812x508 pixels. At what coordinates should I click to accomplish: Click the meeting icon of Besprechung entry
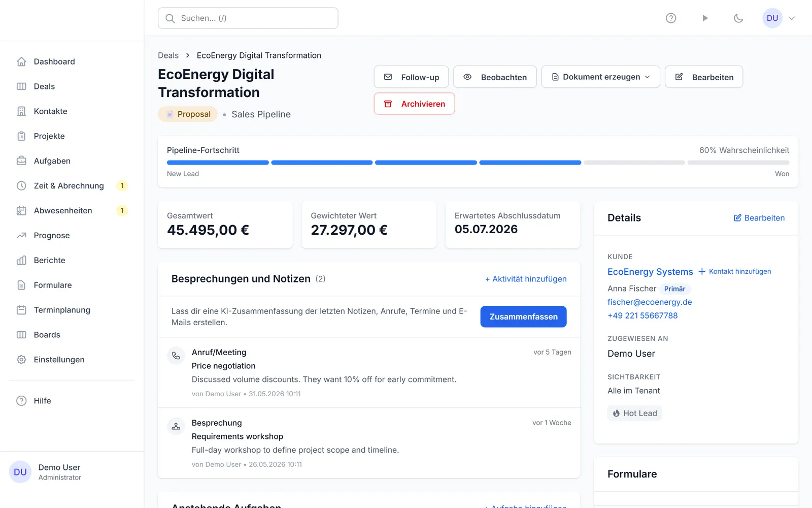(176, 426)
